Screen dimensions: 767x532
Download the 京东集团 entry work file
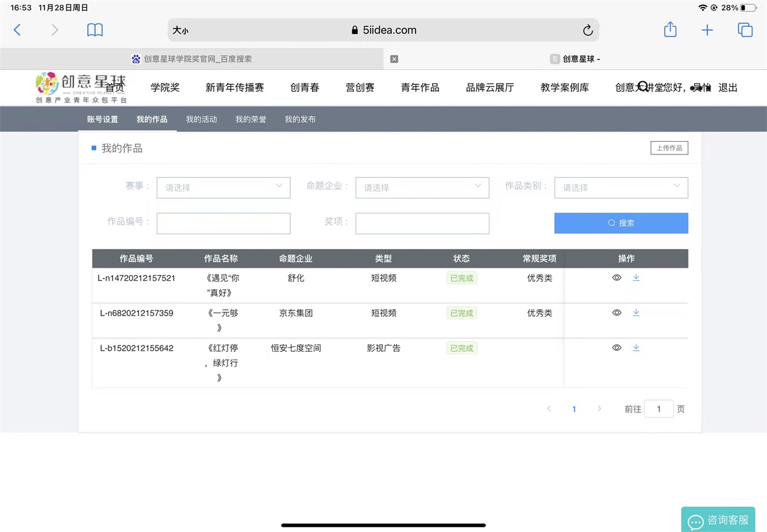[x=636, y=313]
